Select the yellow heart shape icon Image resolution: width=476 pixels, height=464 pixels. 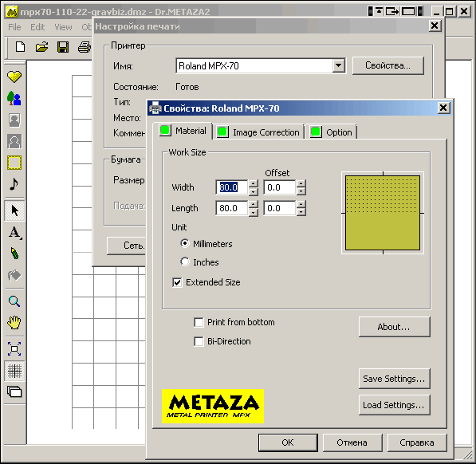[14, 77]
